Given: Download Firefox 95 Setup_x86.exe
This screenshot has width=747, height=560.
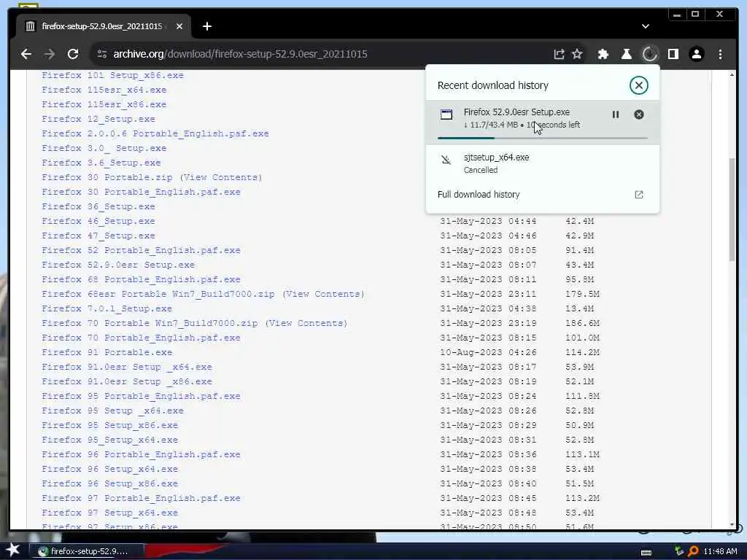Looking at the screenshot, I should point(109,425).
